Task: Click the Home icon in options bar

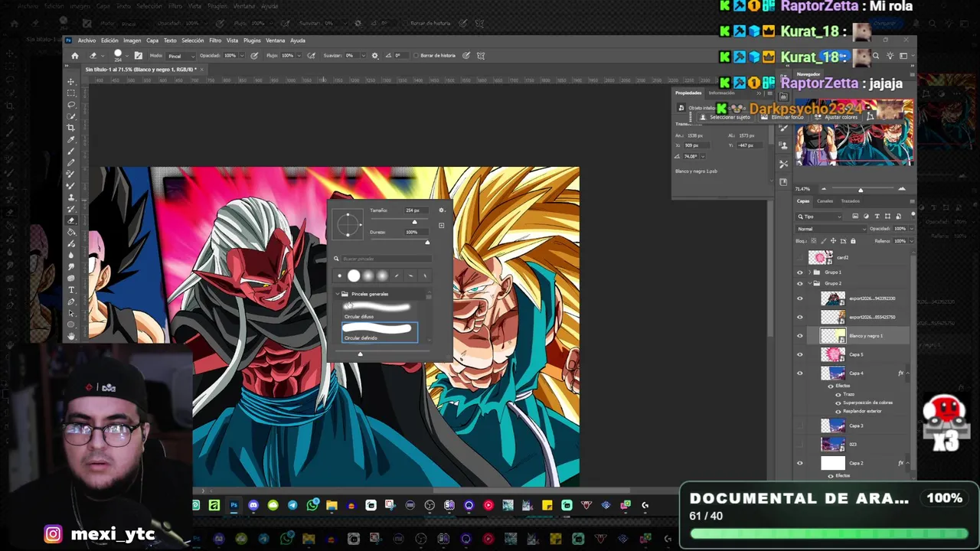Action: click(x=75, y=56)
